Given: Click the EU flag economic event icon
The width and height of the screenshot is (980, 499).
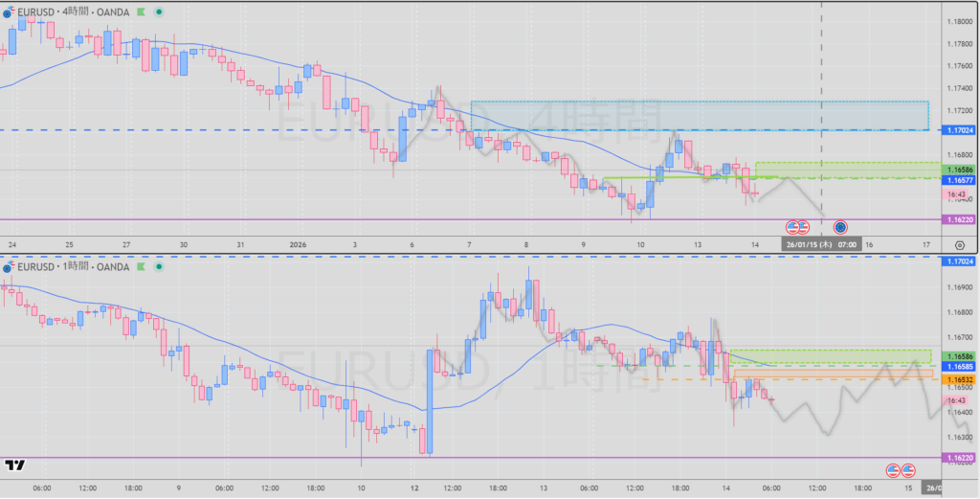Looking at the screenshot, I should (x=839, y=227).
